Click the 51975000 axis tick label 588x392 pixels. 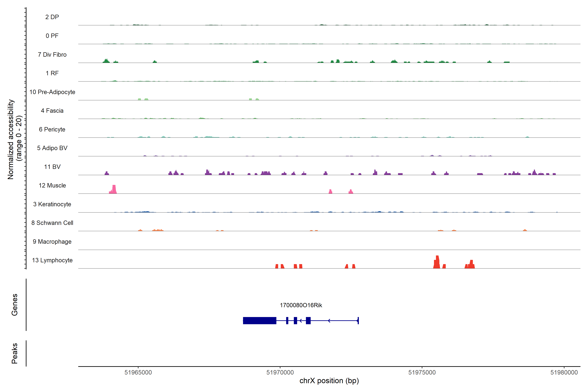click(422, 373)
